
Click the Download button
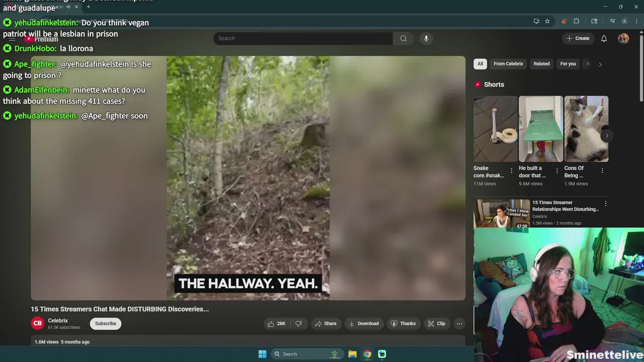tap(364, 323)
